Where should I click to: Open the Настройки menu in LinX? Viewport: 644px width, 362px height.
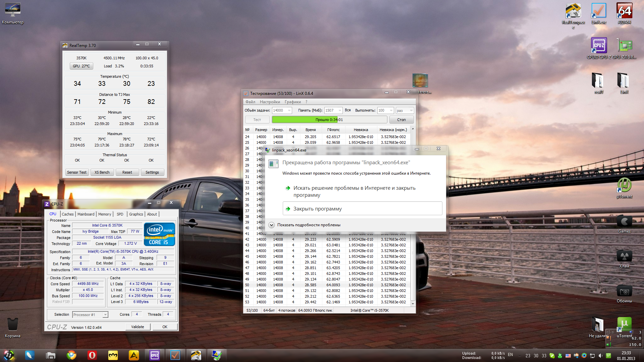coord(270,102)
